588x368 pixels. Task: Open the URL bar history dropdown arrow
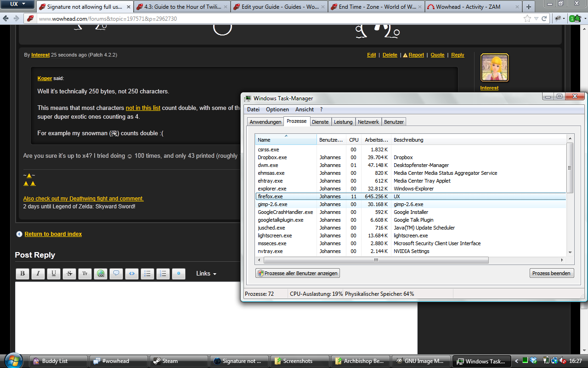[x=536, y=19]
